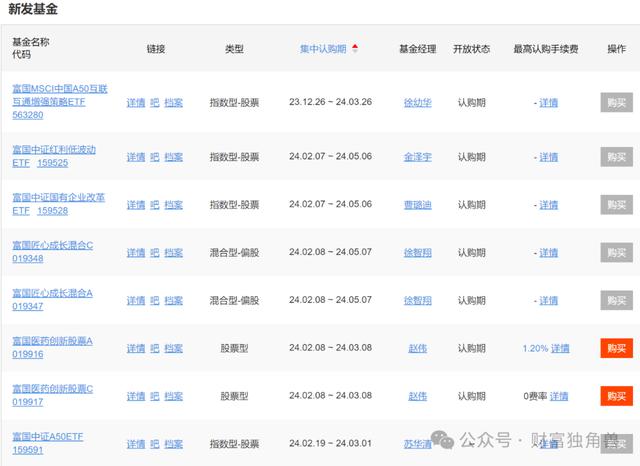View manager 赵伟 in 富国医药创新股票C row
The image size is (640, 466).
pos(418,396)
